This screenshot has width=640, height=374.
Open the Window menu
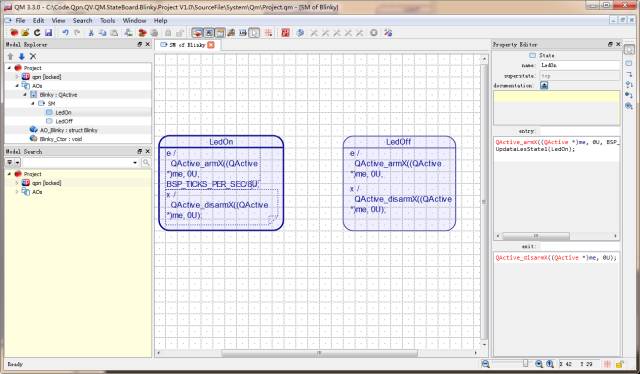coord(134,20)
